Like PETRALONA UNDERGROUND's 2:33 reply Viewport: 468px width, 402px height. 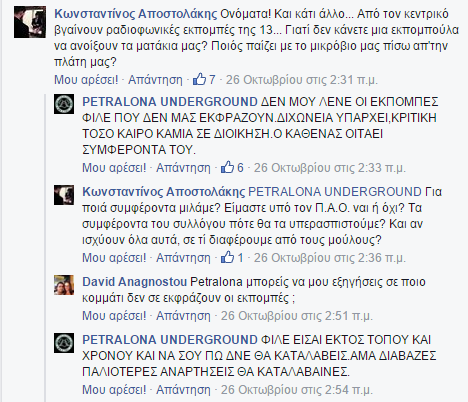click(114, 168)
